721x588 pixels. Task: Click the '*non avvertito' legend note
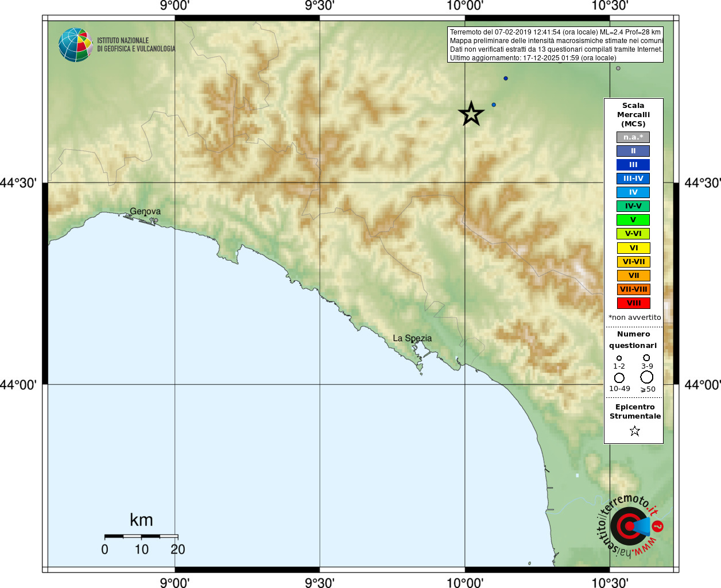point(634,318)
